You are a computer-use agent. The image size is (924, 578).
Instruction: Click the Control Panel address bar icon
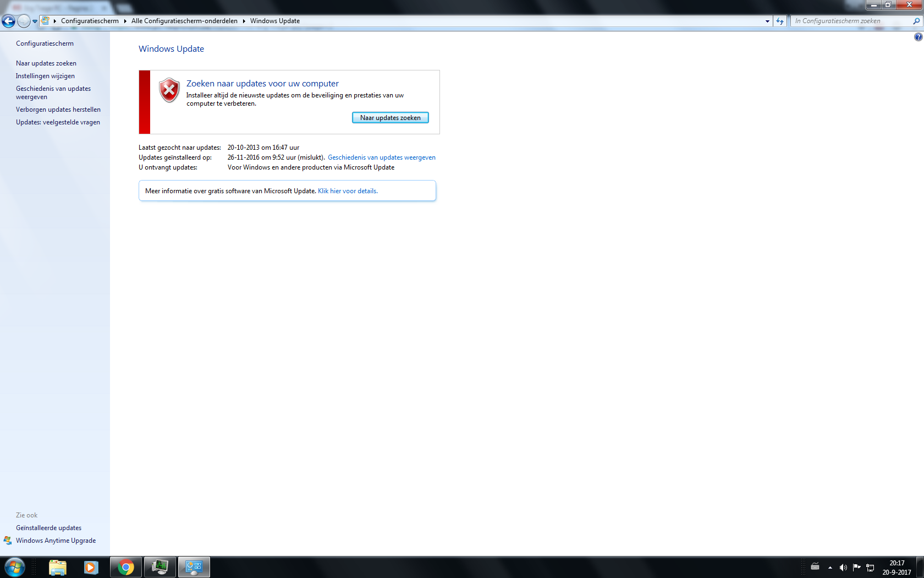46,21
